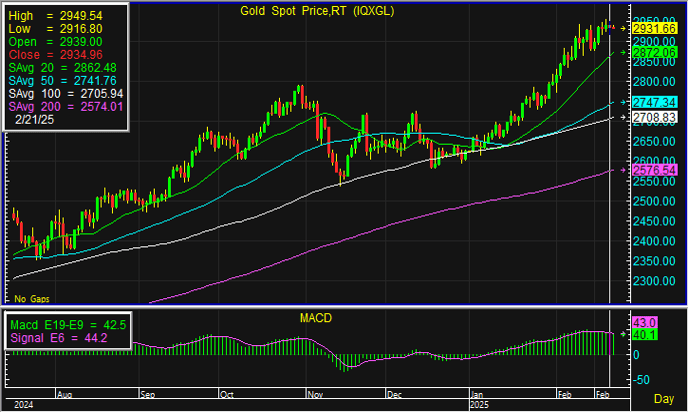
Task: Click the green 40.1 MACD value tag
Action: click(x=644, y=335)
